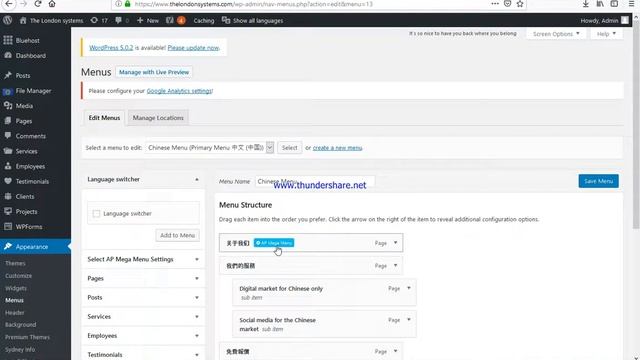Image resolution: width=640 pixels, height=360 pixels.
Task: Tick the Language switcher checkbox
Action: tap(96, 213)
